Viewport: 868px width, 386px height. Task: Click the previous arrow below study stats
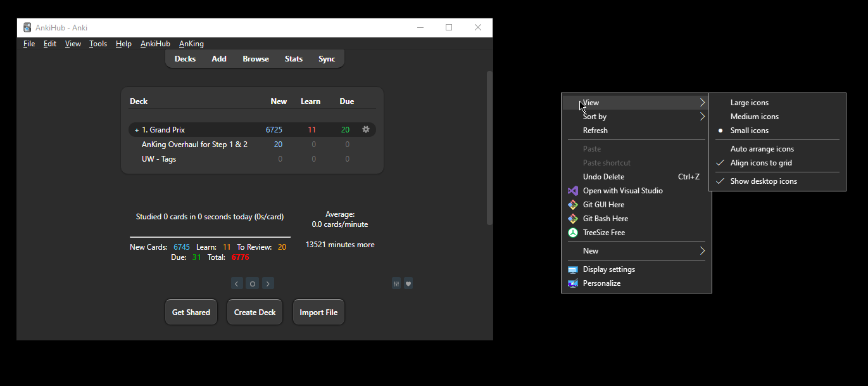237,283
